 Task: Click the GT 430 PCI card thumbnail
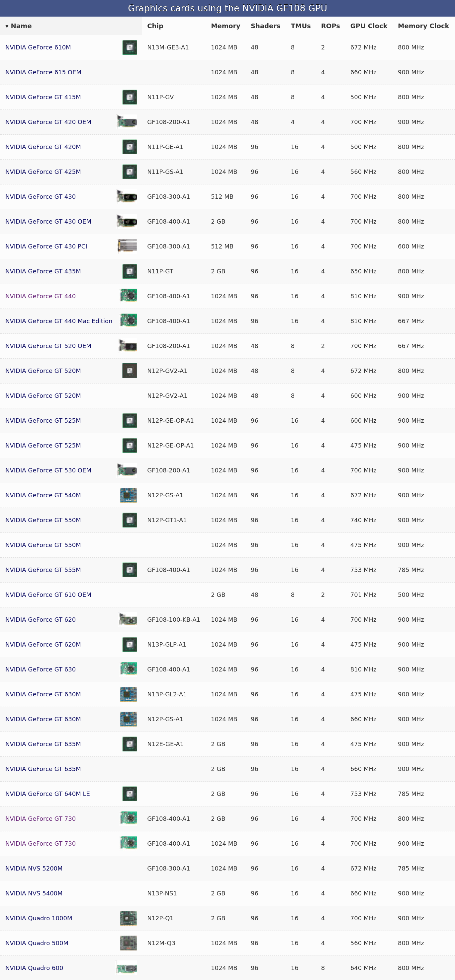128,246
